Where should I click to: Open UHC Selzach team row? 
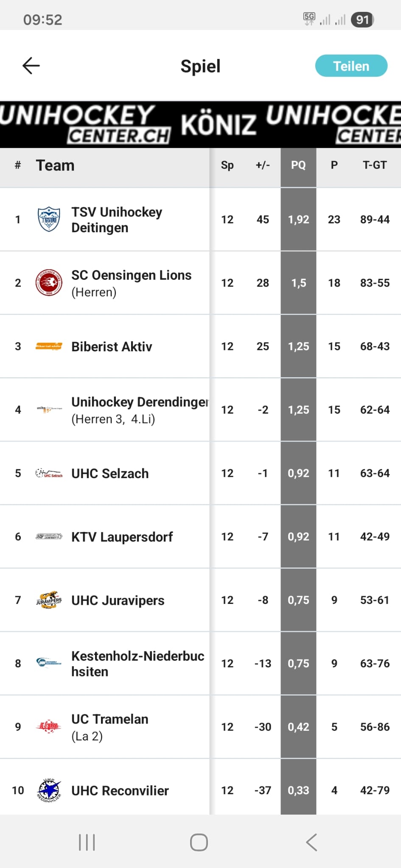pyautogui.click(x=110, y=473)
